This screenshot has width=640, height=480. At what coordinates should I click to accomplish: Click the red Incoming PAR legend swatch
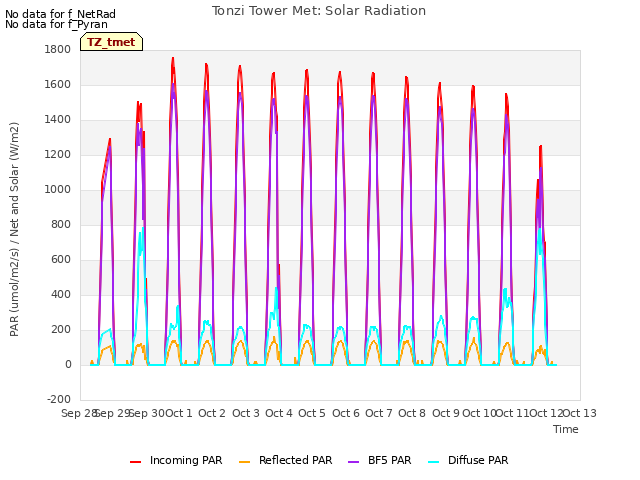tap(135, 461)
